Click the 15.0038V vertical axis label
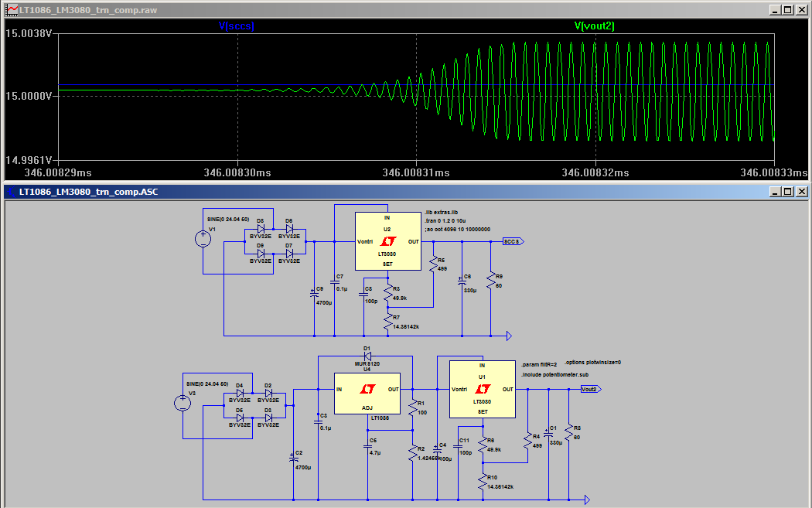The height and width of the screenshot is (508, 812). tap(29, 34)
